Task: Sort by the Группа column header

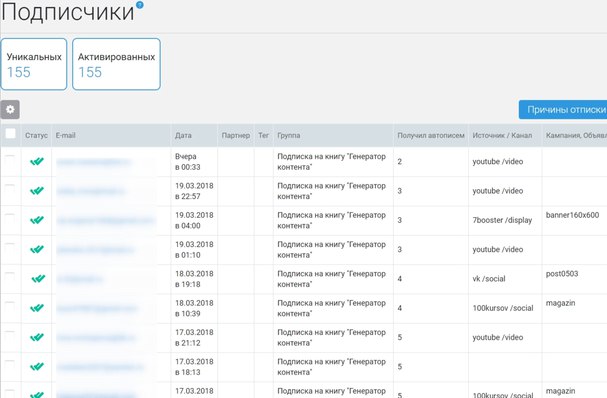Action: (x=289, y=136)
